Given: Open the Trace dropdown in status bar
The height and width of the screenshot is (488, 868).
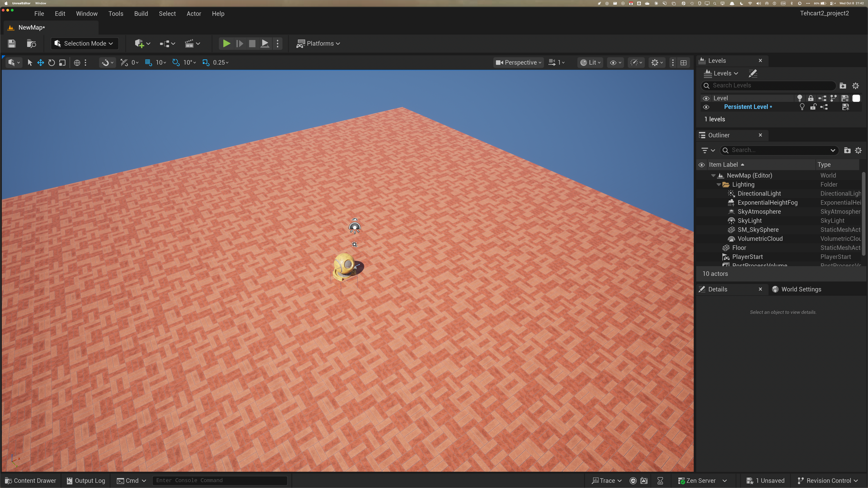Looking at the screenshot, I should tap(607, 481).
